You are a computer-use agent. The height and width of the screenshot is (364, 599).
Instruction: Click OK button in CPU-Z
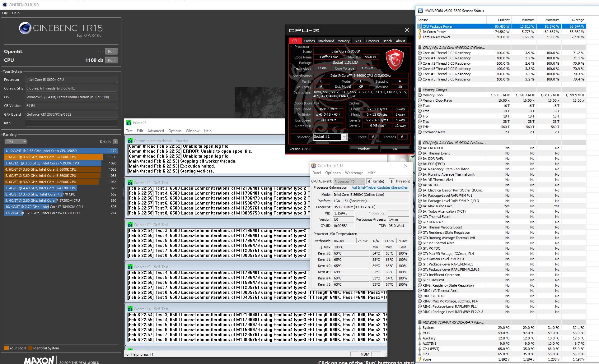click(x=395, y=149)
